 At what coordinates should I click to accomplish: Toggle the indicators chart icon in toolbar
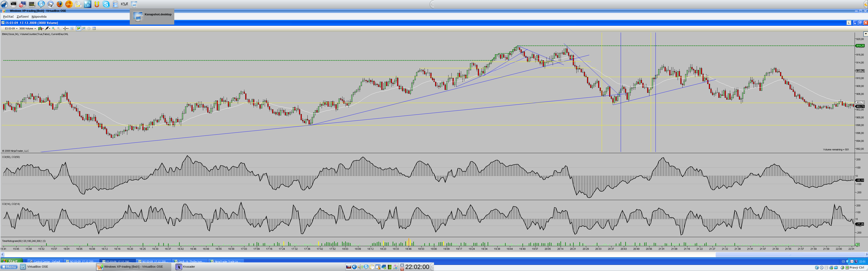(84, 29)
